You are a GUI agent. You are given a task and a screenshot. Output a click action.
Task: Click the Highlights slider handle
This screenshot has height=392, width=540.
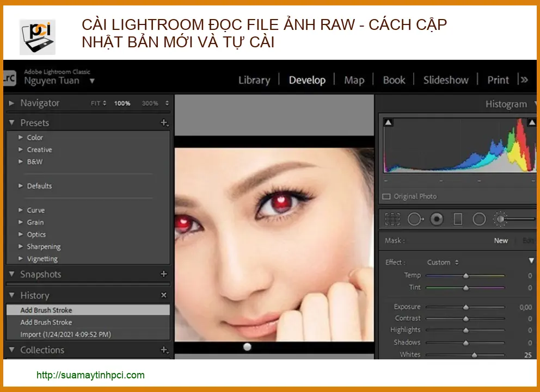pyautogui.click(x=466, y=330)
